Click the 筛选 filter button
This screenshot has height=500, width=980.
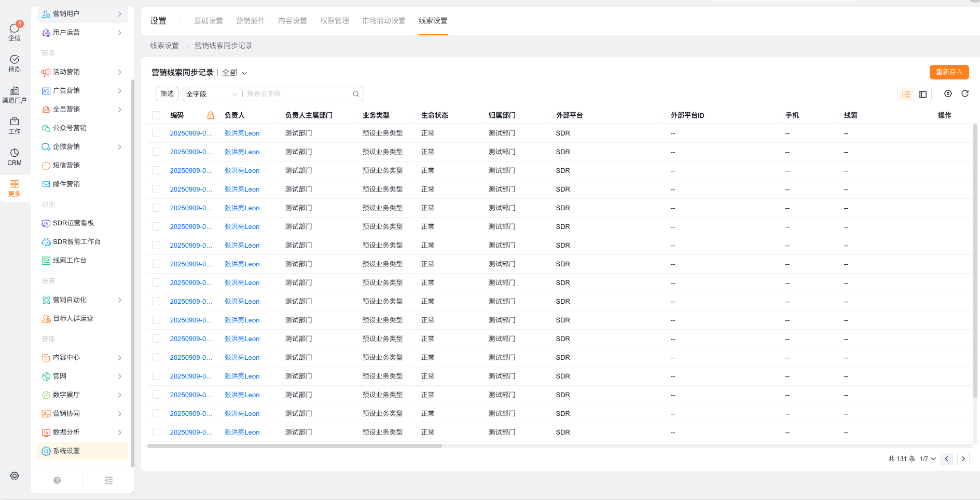click(167, 94)
